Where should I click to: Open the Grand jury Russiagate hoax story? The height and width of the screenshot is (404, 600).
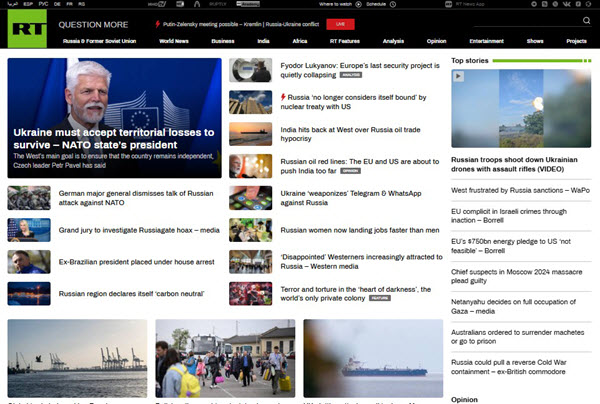139,230
